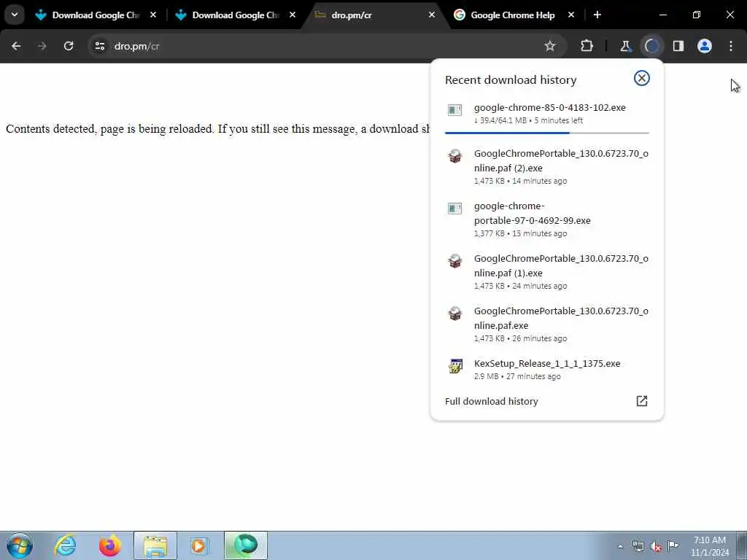The image size is (747, 560).
Task: Toggle the side panel icon
Action: pos(678,46)
